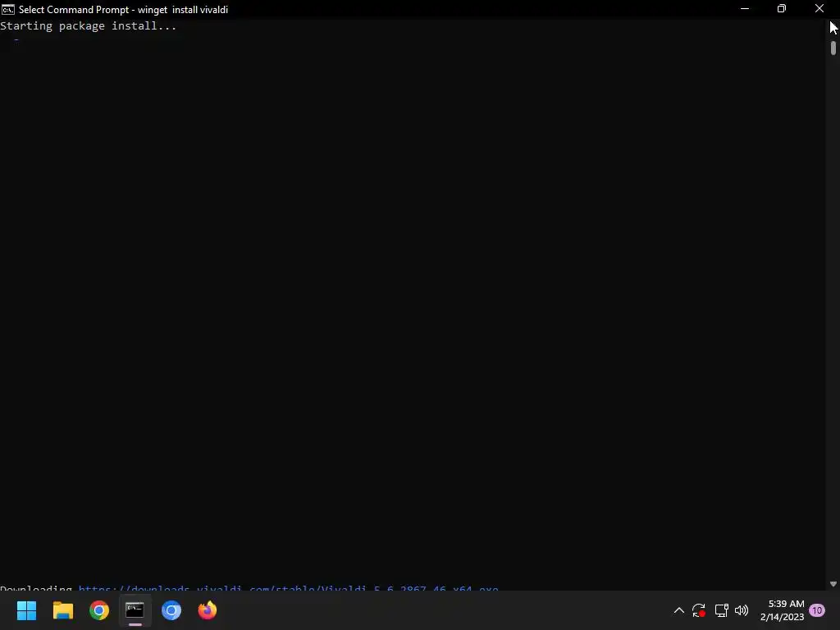This screenshot has width=840, height=630.
Task: Switch to the Command Prompt taskbar icon
Action: (x=135, y=610)
